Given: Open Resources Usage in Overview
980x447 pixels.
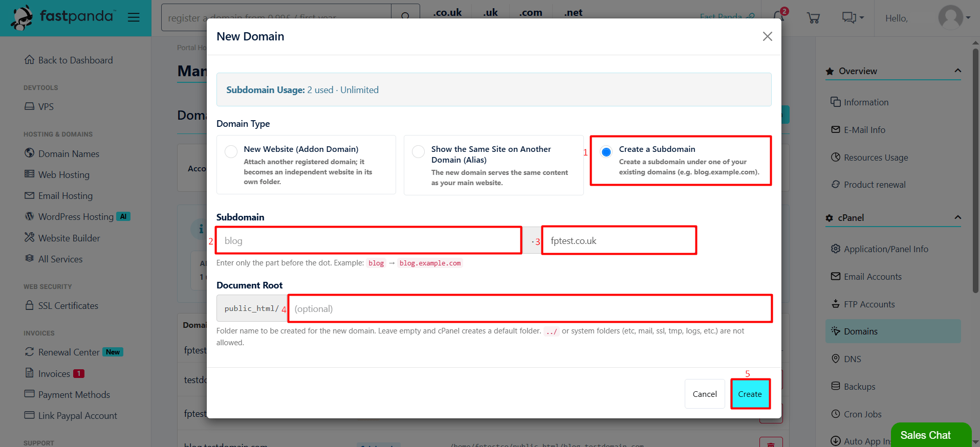Looking at the screenshot, I should point(876,158).
